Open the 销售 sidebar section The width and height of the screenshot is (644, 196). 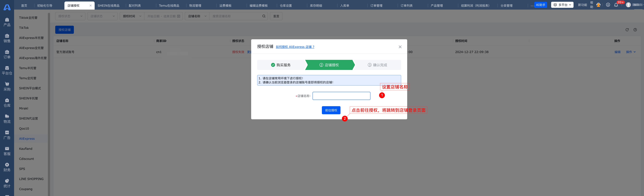click(x=7, y=38)
